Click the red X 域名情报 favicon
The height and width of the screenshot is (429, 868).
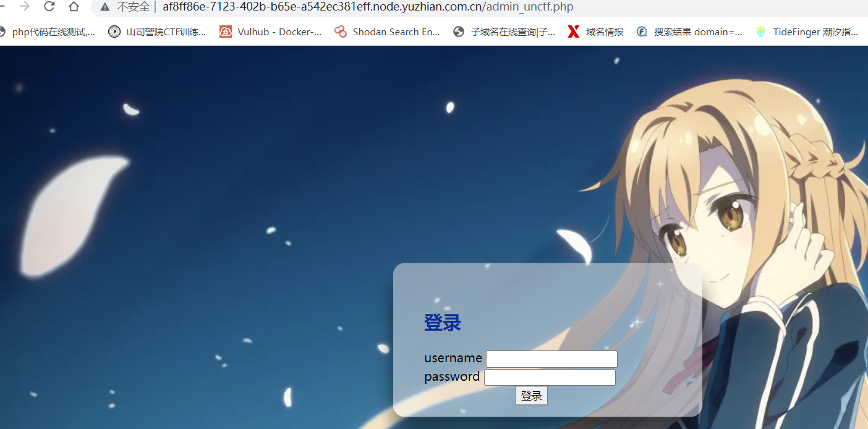tap(574, 32)
